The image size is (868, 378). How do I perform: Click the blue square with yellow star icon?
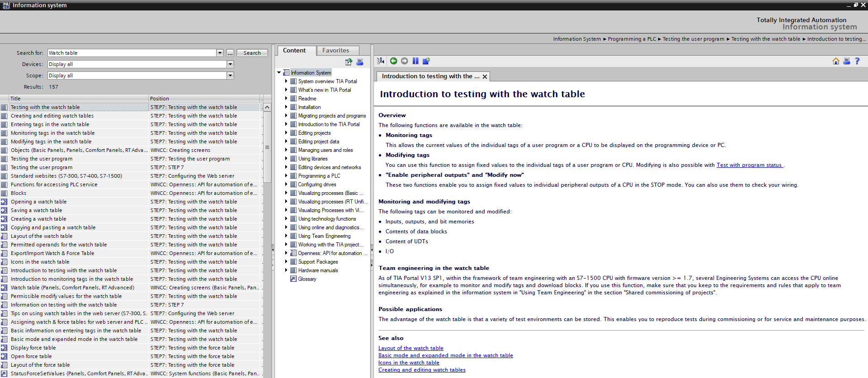point(426,61)
